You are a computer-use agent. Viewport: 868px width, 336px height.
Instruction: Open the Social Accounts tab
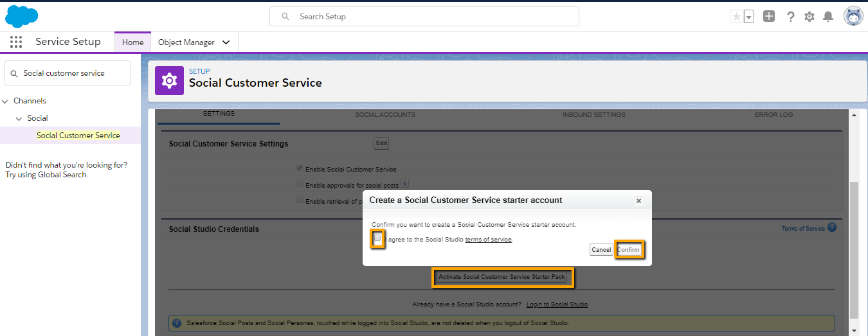click(385, 114)
